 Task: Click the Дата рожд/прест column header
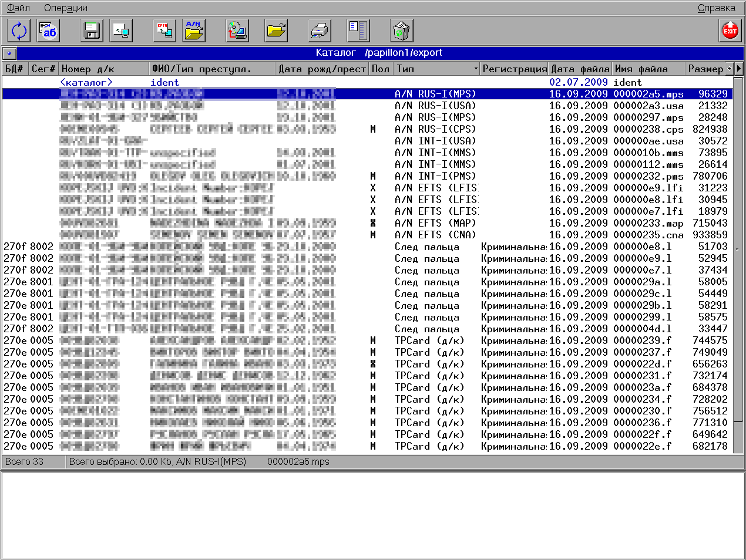(x=322, y=69)
